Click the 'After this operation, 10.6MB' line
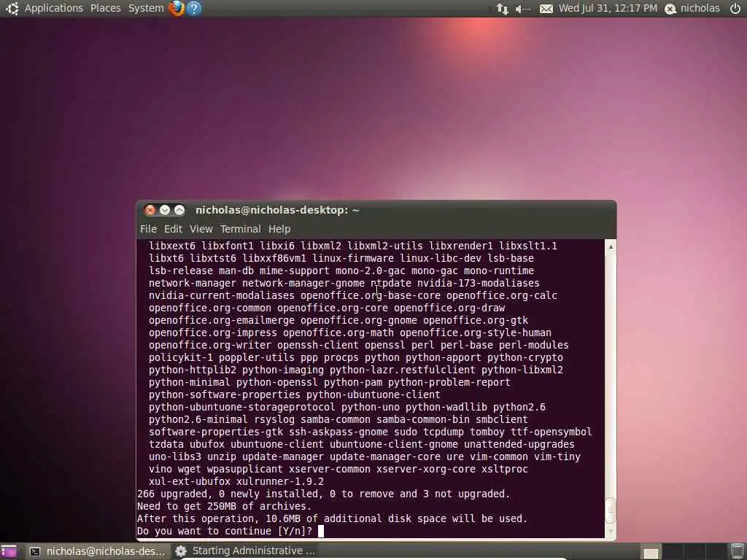 [332, 518]
